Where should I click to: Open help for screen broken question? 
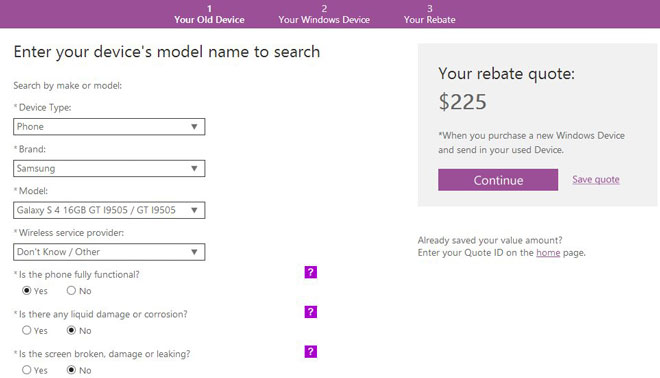pos(311,351)
